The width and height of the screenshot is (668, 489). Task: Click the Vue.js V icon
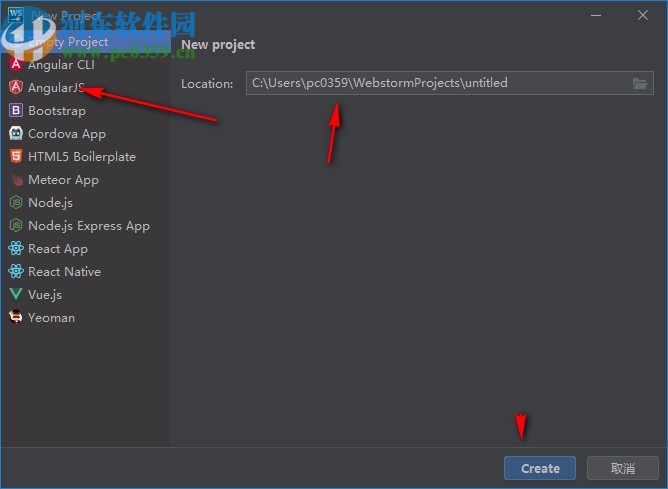(x=16, y=294)
